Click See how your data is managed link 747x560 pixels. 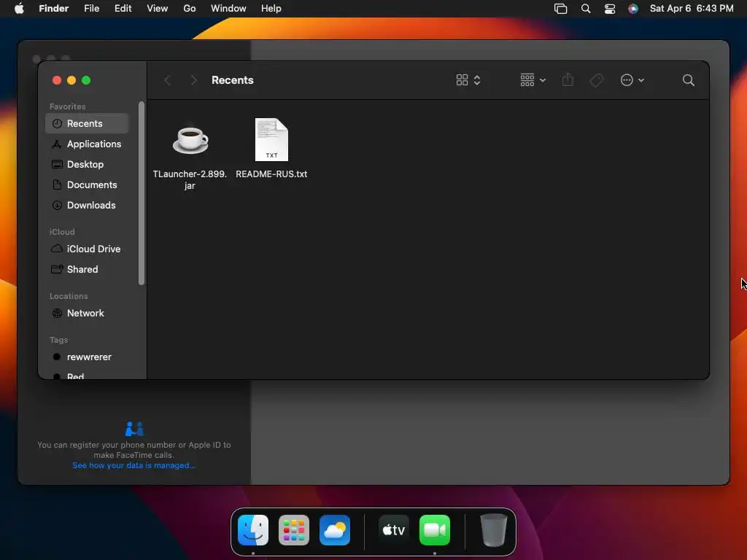[x=134, y=465]
